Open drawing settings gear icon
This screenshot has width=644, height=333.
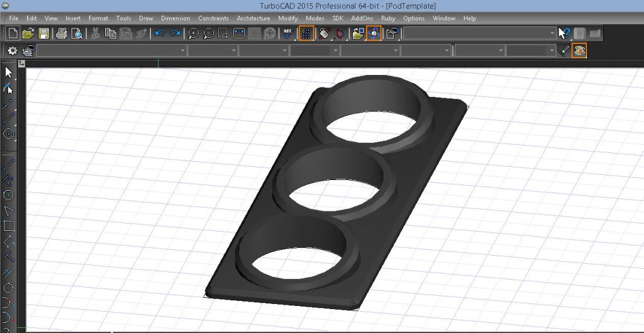(x=13, y=50)
